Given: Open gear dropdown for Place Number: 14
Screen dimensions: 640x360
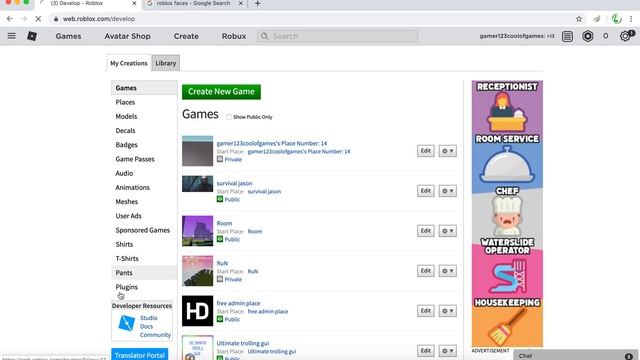Looking at the screenshot, I should [447, 151].
